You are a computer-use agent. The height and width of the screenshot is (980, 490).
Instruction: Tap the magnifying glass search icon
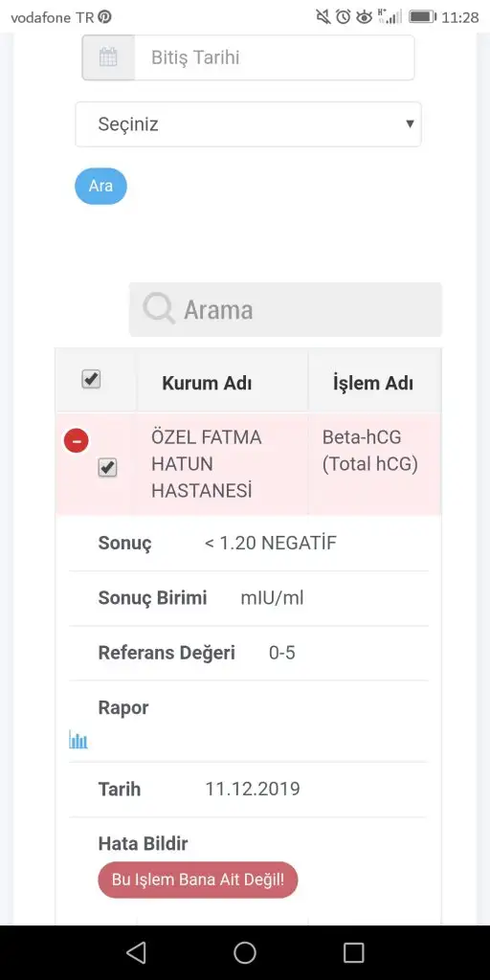point(159,309)
